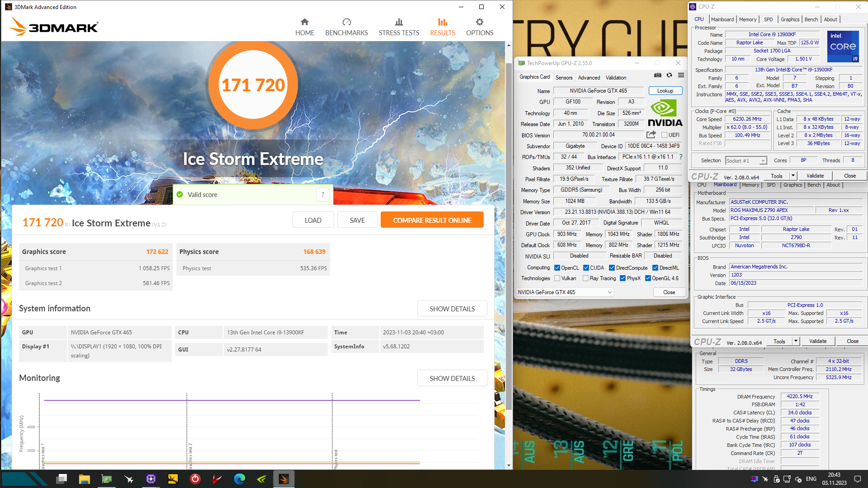Click the 3DMark scrollbar up arrow
The height and width of the screenshot is (488, 868).
[x=509, y=45]
